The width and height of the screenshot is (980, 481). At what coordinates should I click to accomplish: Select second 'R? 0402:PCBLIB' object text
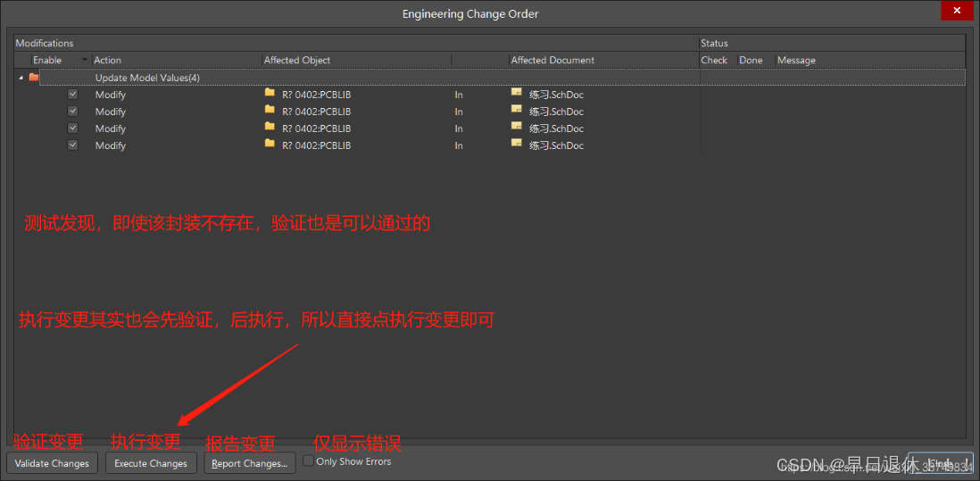pyautogui.click(x=316, y=112)
